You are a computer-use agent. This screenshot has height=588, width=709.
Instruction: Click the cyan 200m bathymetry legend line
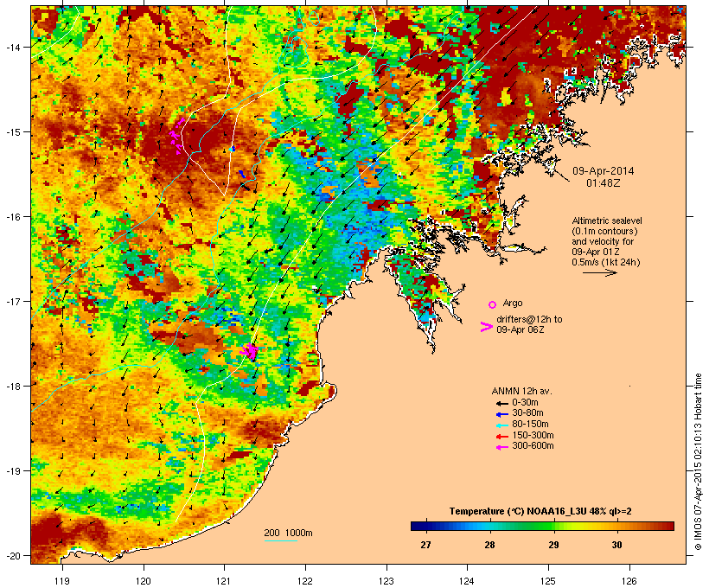click(x=280, y=540)
